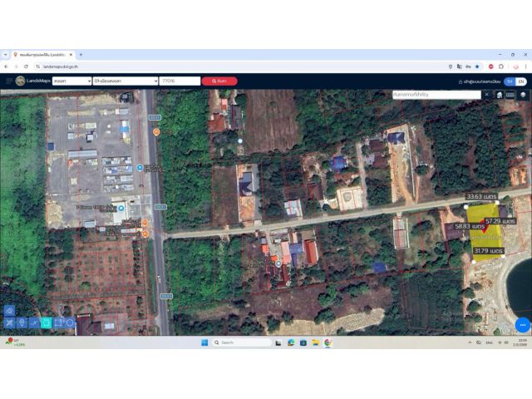Switch language to TH
This screenshot has width=532, height=399.
pos(510,81)
